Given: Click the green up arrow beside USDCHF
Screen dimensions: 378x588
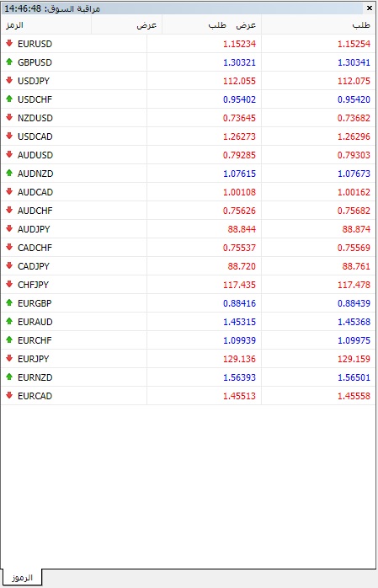Looking at the screenshot, I should pos(9,99).
